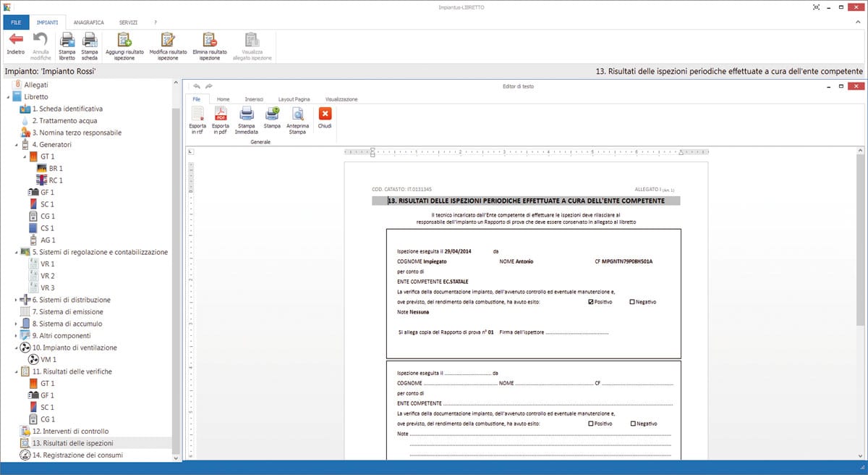Click the editor File tab
The height and width of the screenshot is (475, 868).
coord(196,99)
